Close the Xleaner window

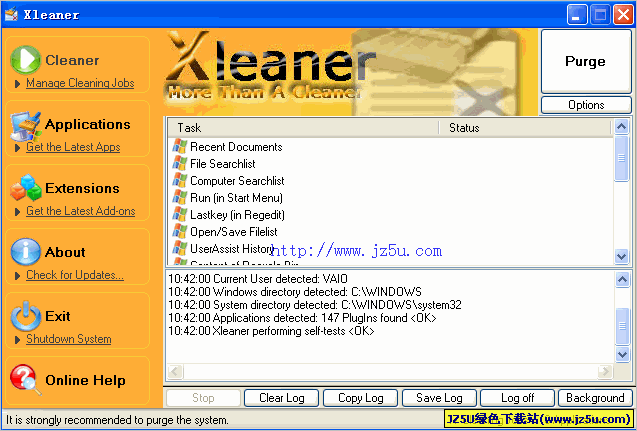[623, 15]
